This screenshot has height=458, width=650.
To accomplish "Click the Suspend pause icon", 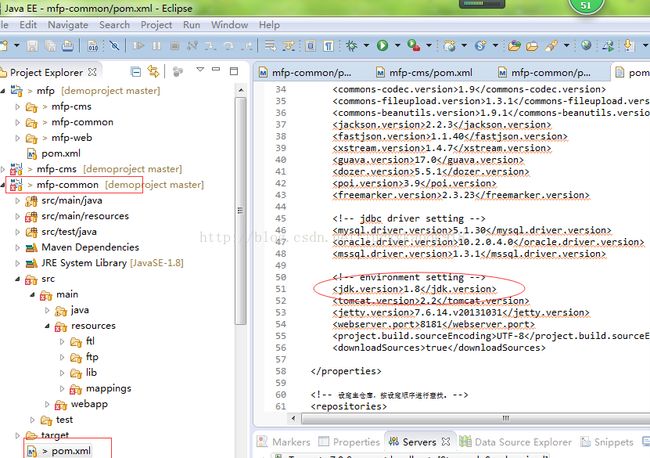I will click(156, 45).
